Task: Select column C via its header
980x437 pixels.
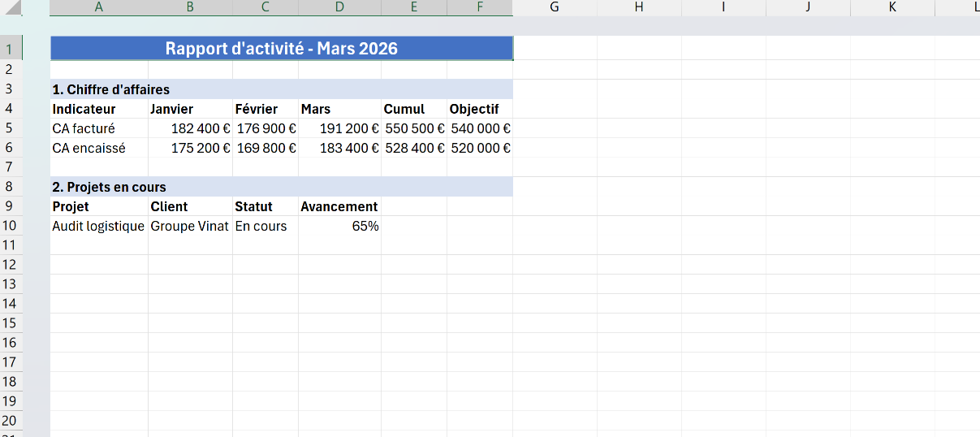Action: (266, 7)
